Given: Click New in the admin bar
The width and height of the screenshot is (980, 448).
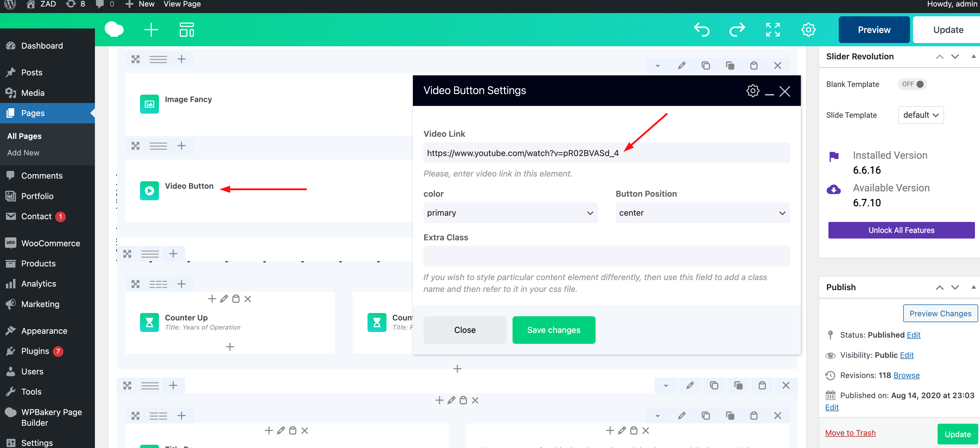Looking at the screenshot, I should 140,4.
